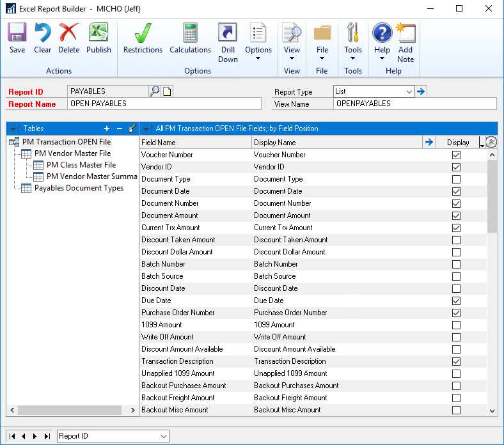
Task: Expand the Help dropdown arrow
Action: pyautogui.click(x=382, y=58)
